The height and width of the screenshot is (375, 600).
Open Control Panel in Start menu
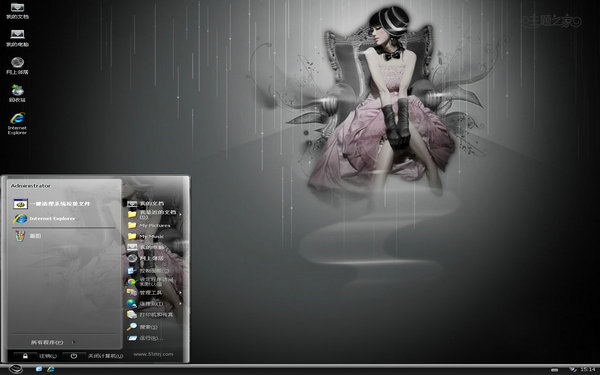coord(148,271)
